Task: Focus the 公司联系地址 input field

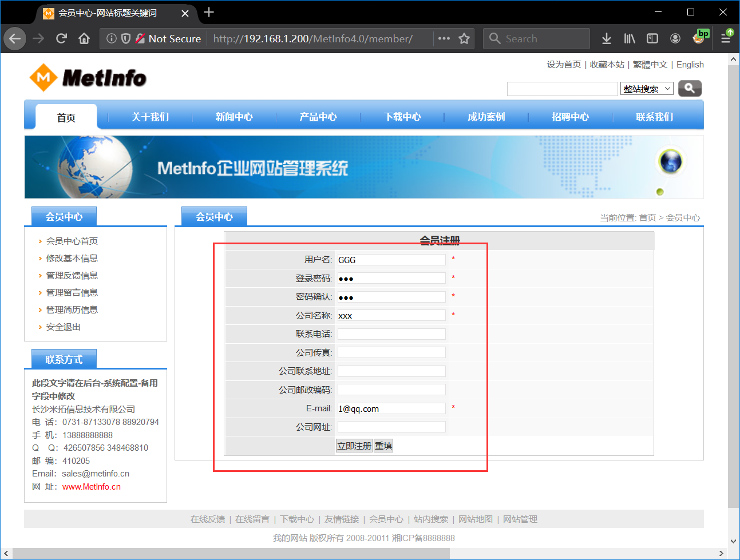Action: (391, 371)
